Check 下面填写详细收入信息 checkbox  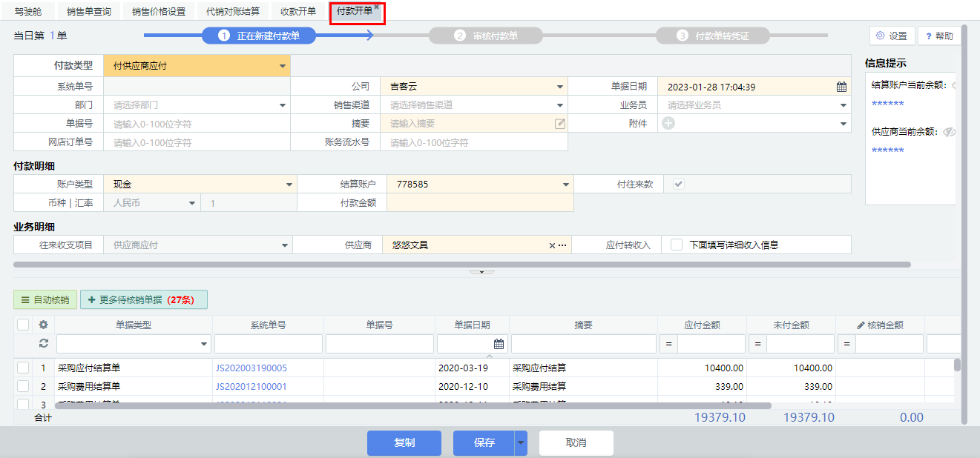click(x=676, y=245)
